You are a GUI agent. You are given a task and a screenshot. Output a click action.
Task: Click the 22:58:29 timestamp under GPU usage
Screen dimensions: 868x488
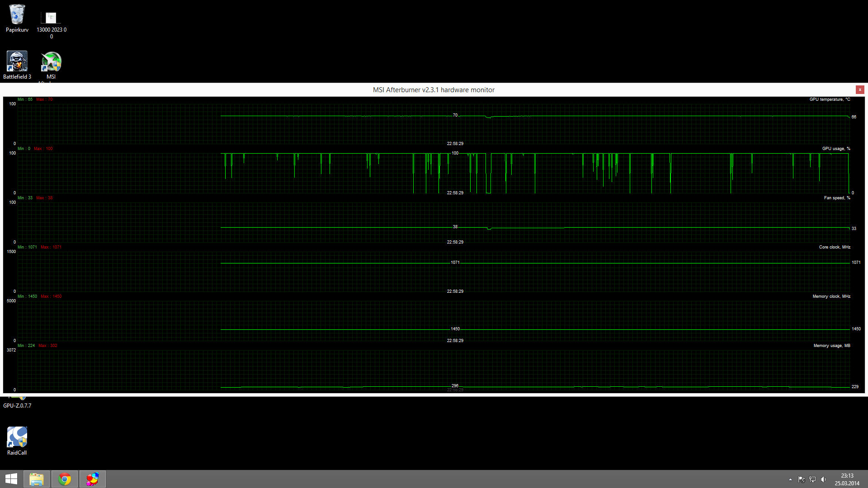[455, 193]
